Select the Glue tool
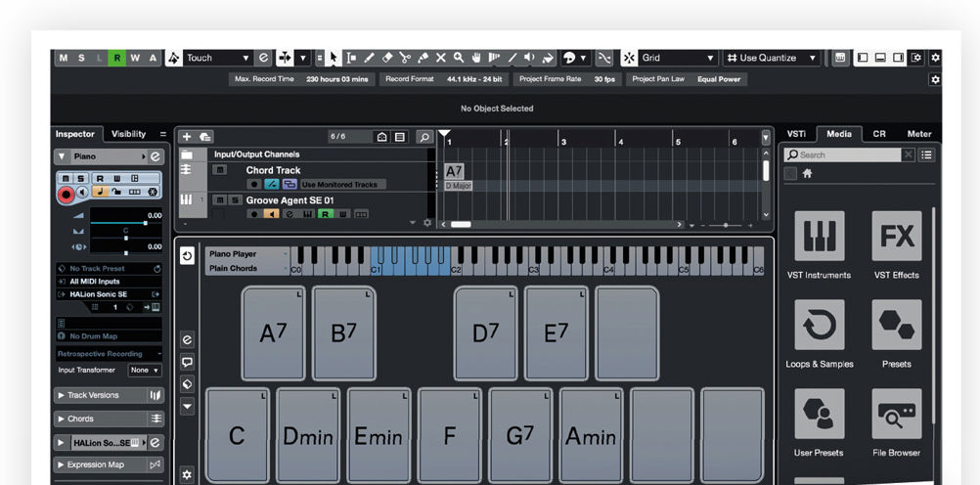Image resolution: width=980 pixels, height=485 pixels. click(423, 58)
